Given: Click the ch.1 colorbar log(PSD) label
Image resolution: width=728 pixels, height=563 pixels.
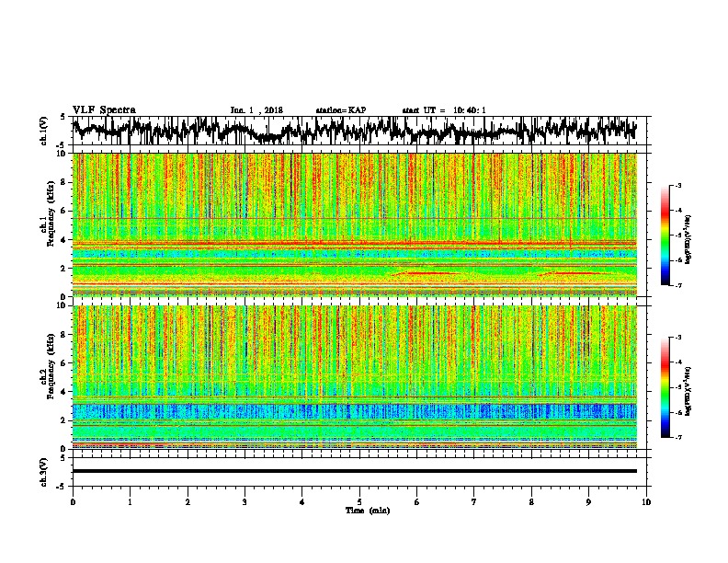Looking at the screenshot, I should click(x=688, y=240).
